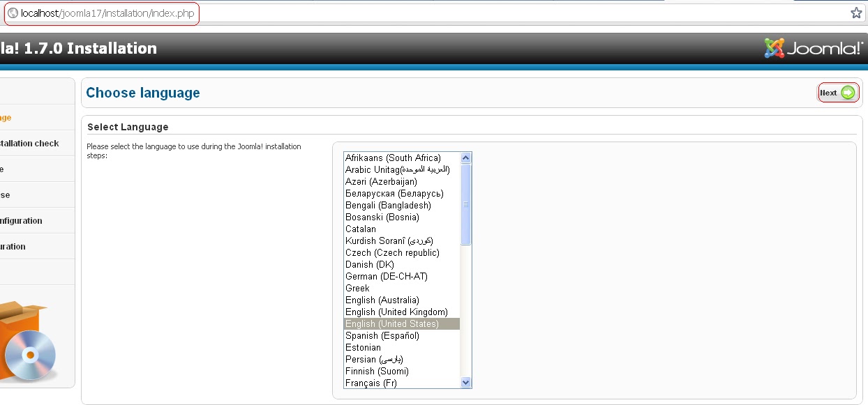Select English (United Kingdom)
The image size is (868, 405).
tap(402, 312)
